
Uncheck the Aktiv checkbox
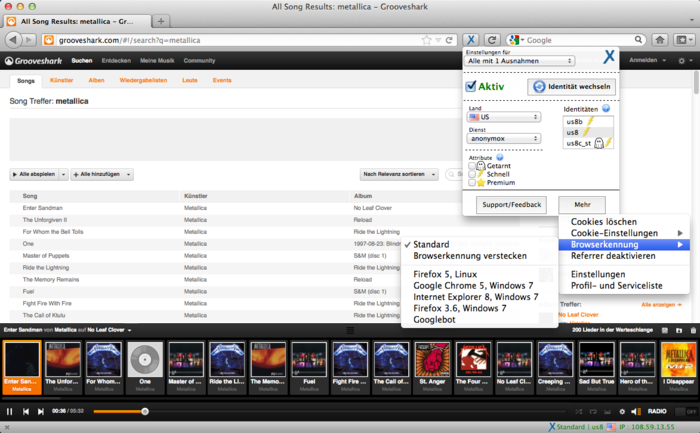[471, 86]
